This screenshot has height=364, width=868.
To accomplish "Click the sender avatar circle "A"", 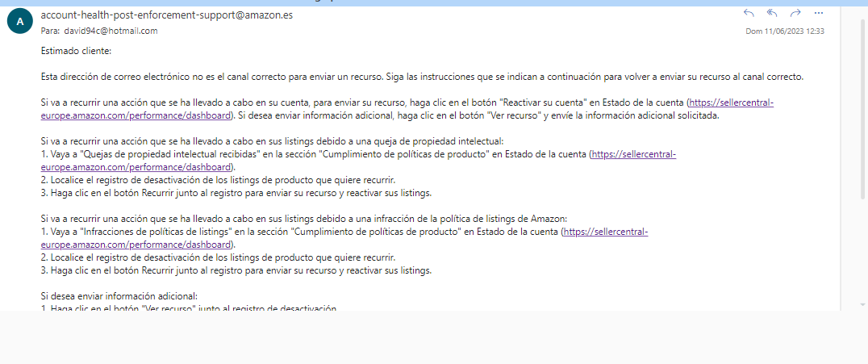I will 19,23.
